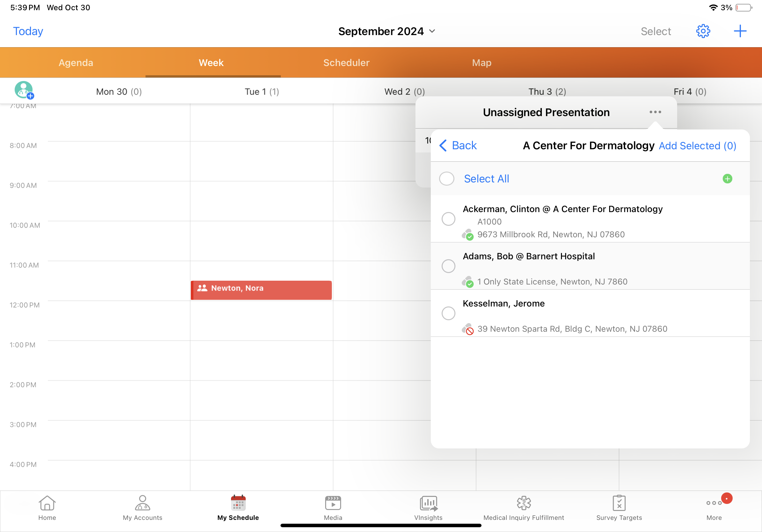Open the Newton, Nora calendar event
762x532 pixels.
261,290
